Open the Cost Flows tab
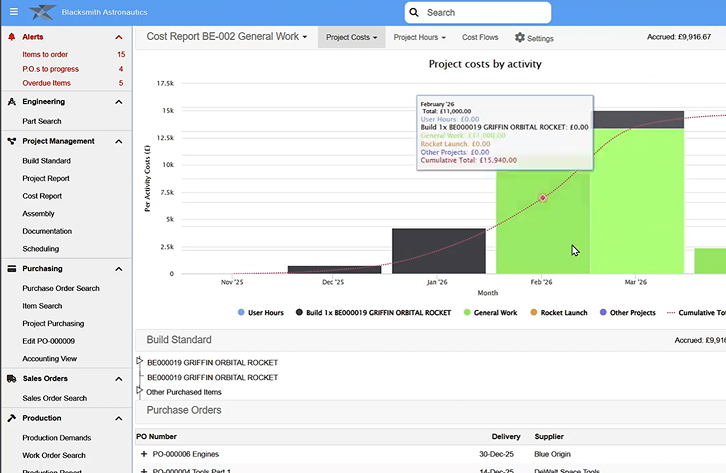726x473 pixels. [x=480, y=37]
